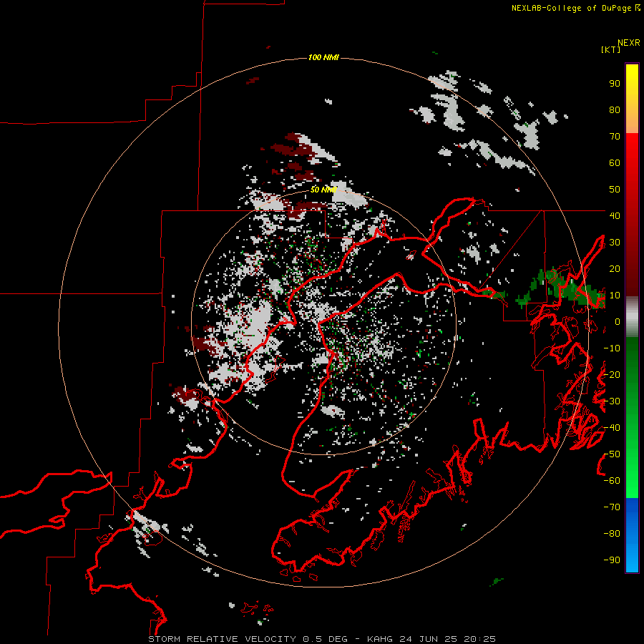Click the NEXR label above the color scale
The height and width of the screenshot is (644, 644).
coord(629,43)
